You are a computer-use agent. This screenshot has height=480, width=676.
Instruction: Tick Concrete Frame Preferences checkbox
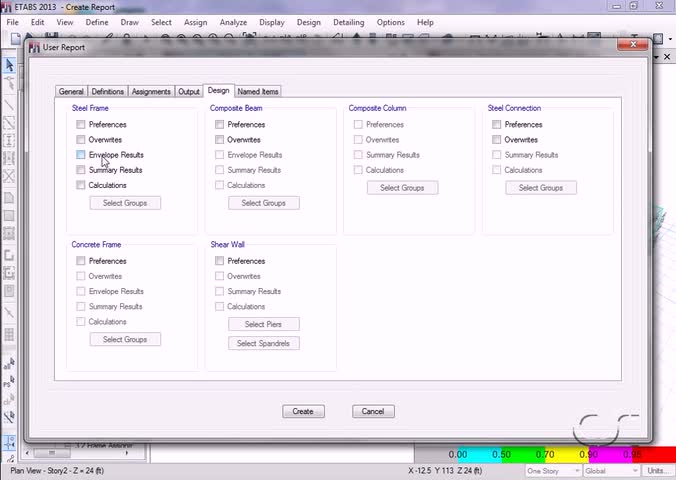(x=81, y=261)
